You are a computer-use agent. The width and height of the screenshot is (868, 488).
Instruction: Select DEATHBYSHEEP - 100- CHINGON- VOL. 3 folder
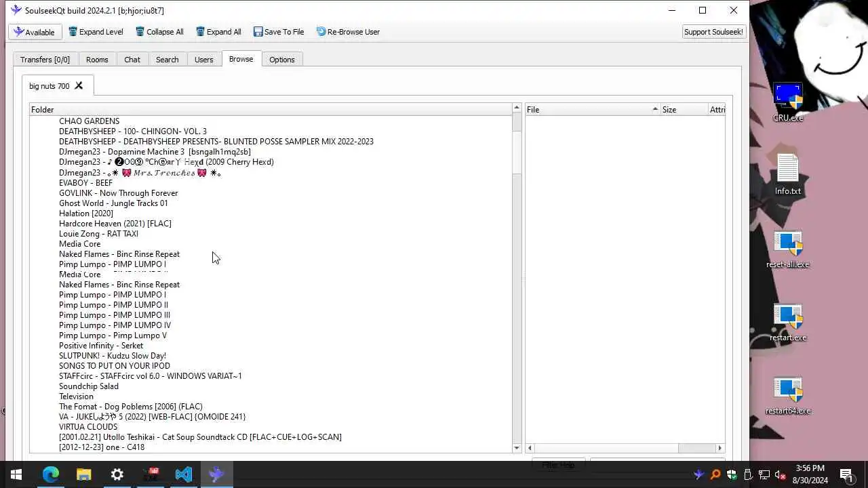point(133,131)
